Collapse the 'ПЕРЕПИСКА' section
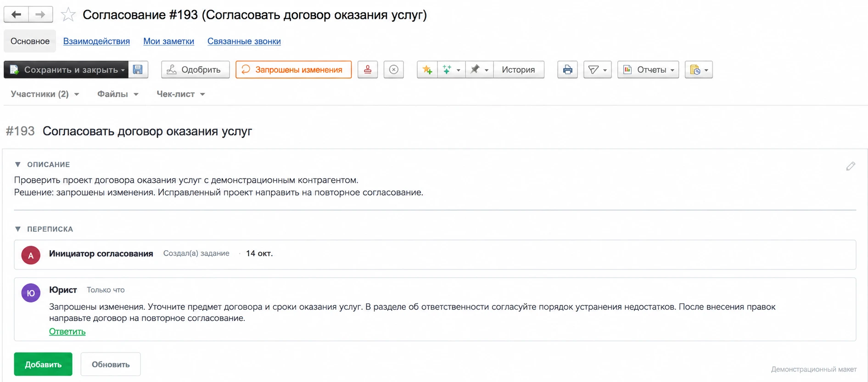This screenshot has width=868, height=382. click(18, 229)
